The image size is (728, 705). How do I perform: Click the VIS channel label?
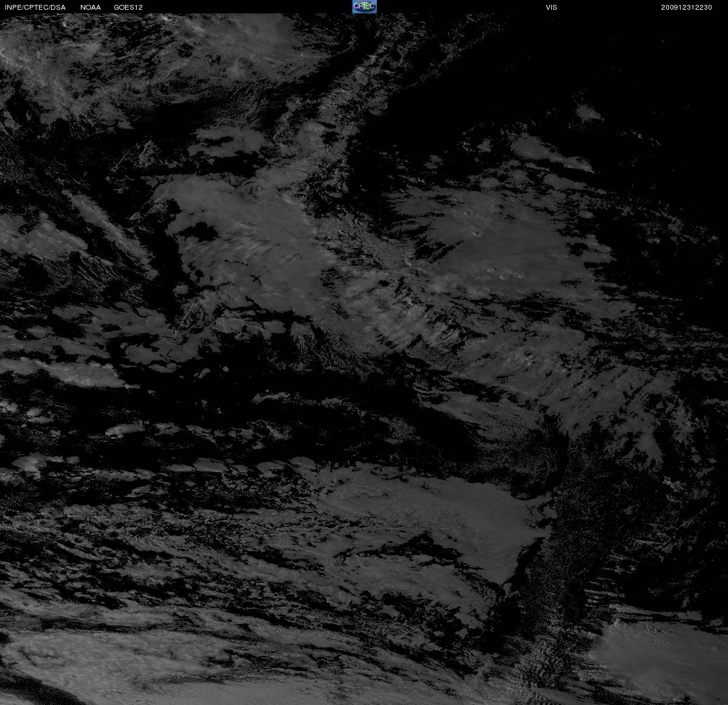[x=552, y=7]
